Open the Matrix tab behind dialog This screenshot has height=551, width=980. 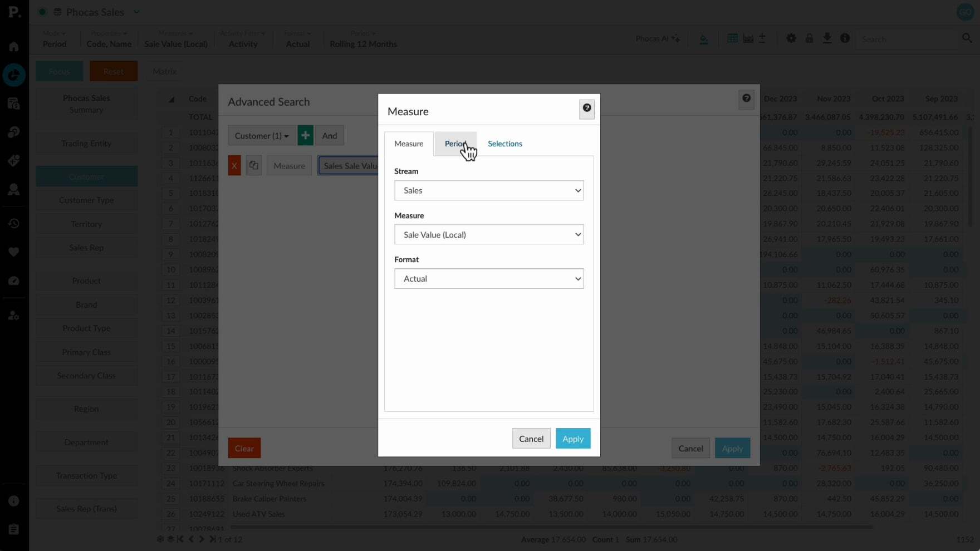(164, 71)
